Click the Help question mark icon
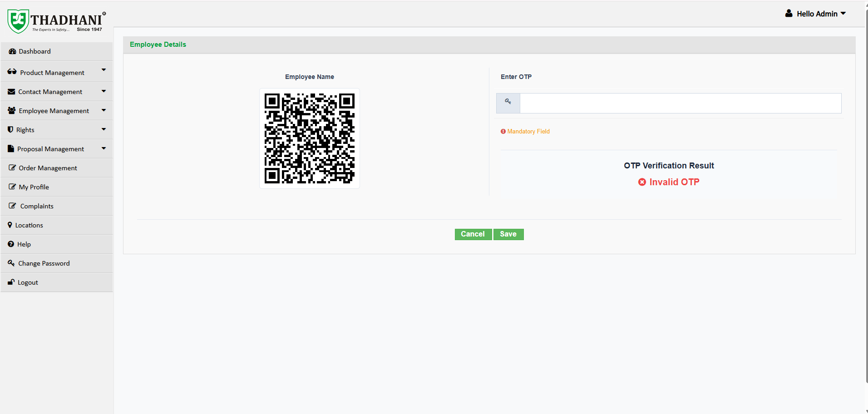 11,244
